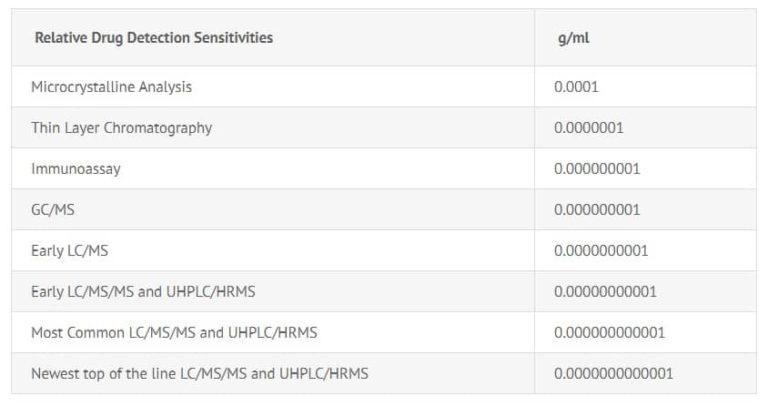Select the "Immunoassay" row label

click(76, 169)
